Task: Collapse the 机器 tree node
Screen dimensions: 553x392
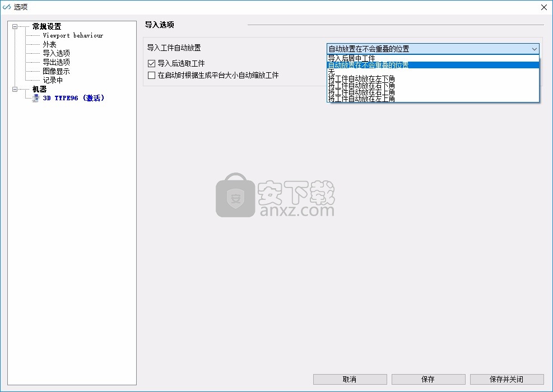Action: (x=15, y=89)
